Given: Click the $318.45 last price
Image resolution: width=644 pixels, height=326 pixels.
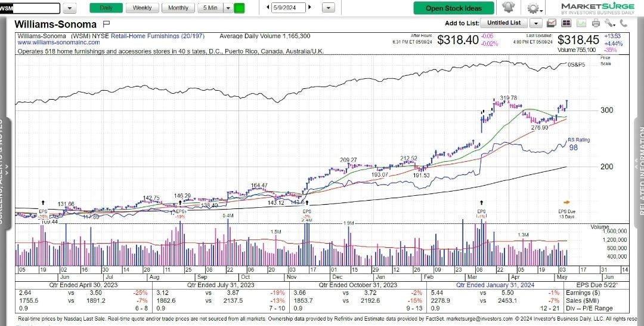Looking at the screenshot, I should [578, 40].
